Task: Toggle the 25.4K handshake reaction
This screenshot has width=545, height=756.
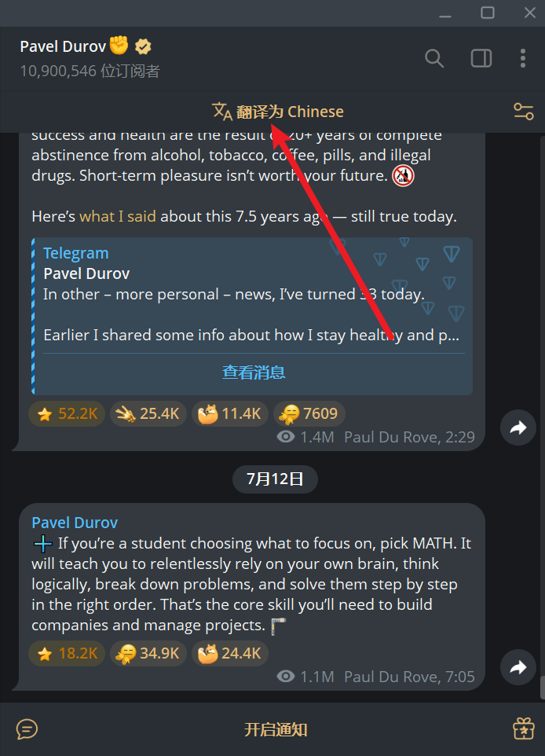Action: 148,413
